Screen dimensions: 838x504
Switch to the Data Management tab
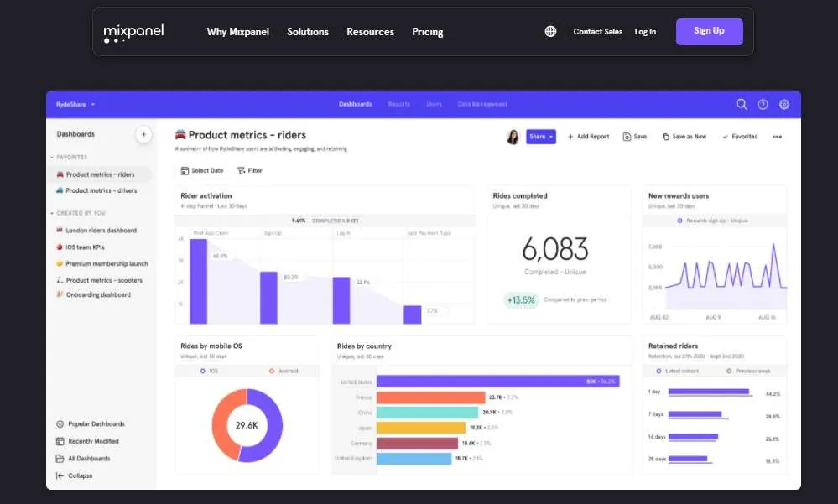click(x=482, y=104)
